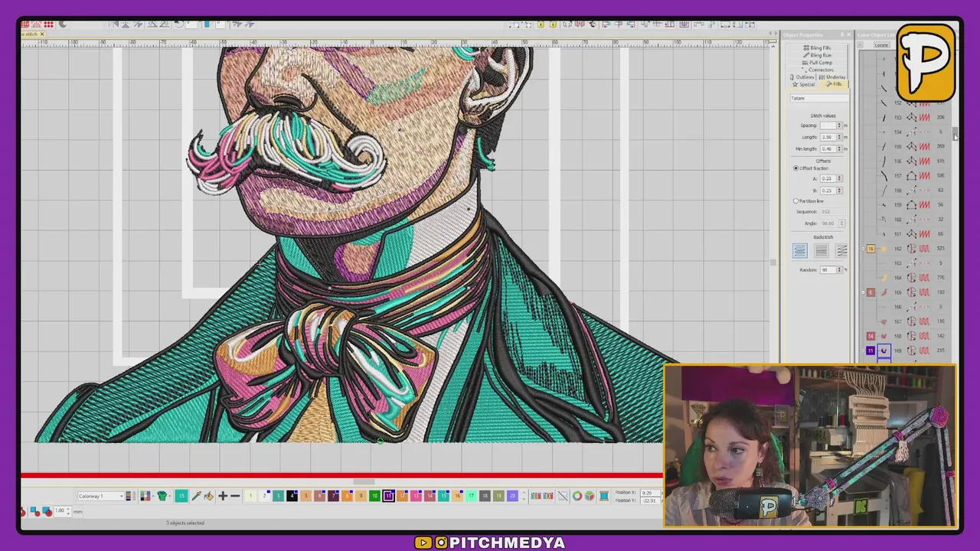Switch to the Fills tab
Viewport: 980px width, 551px height.
[835, 84]
